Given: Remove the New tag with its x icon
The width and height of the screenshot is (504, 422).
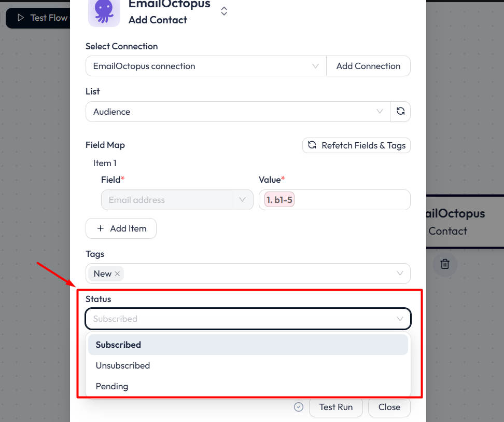Looking at the screenshot, I should 117,274.
